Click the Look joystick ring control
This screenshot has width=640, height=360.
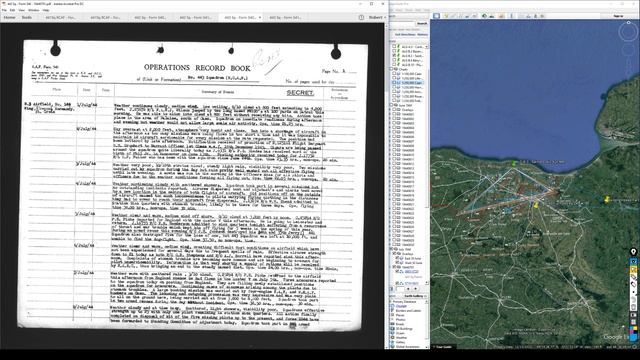pyautogui.click(x=629, y=32)
